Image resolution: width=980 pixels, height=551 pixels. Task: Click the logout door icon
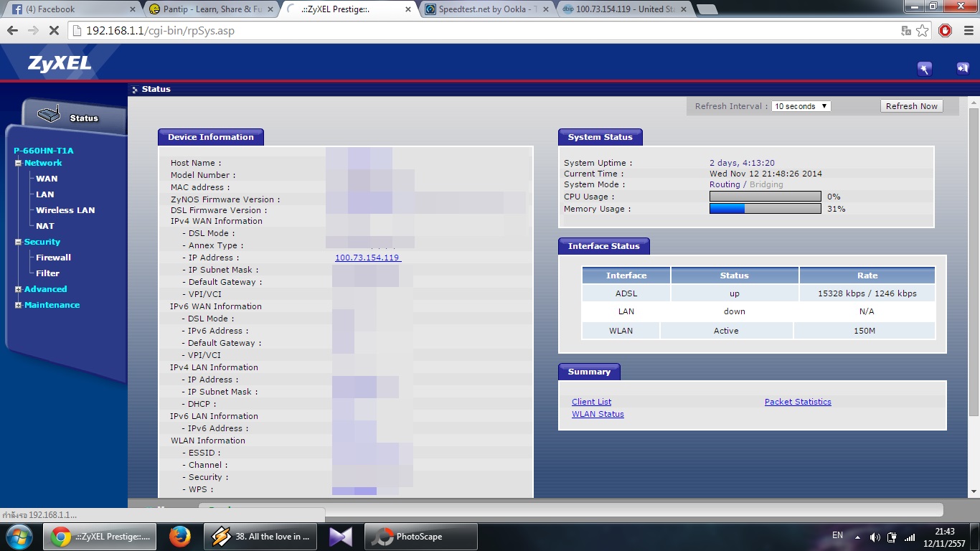point(962,68)
